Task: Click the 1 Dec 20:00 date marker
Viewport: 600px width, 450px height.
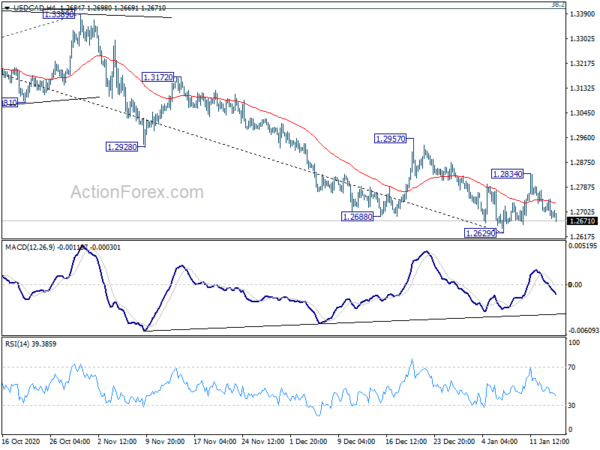Action: coord(309,441)
